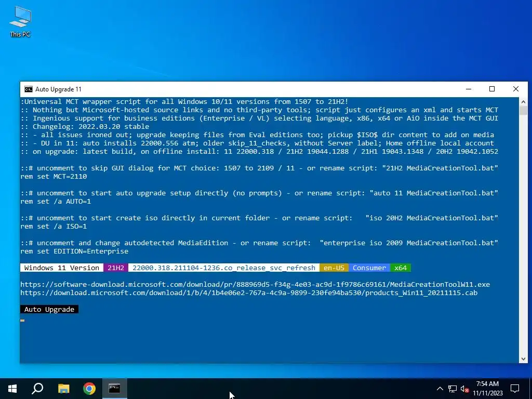Viewport: 532px width, 399px height.
Task: Open the network status tray icon
Action: point(453,389)
